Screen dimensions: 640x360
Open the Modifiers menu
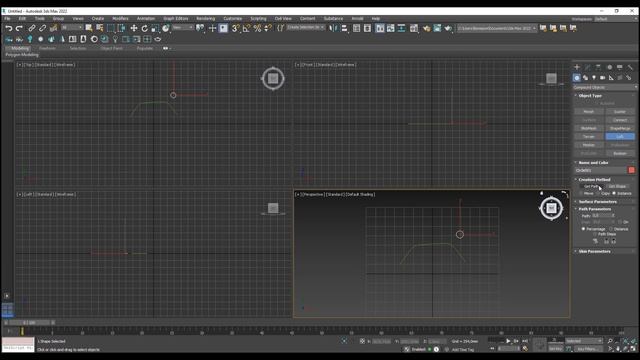pos(120,18)
